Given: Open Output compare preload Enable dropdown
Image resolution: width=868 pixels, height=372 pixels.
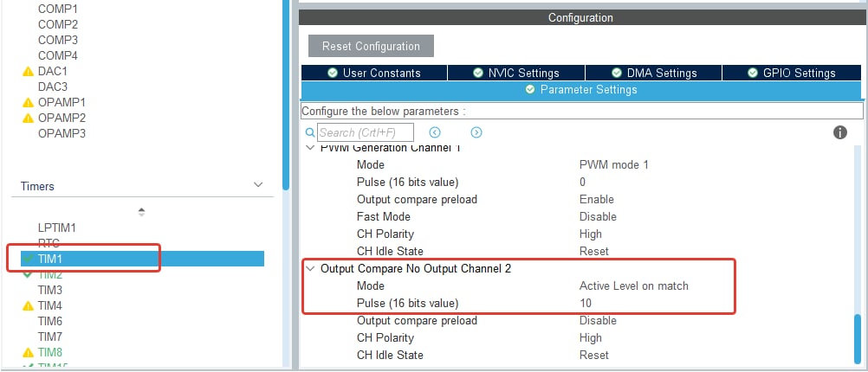Looking at the screenshot, I should coord(597,199).
